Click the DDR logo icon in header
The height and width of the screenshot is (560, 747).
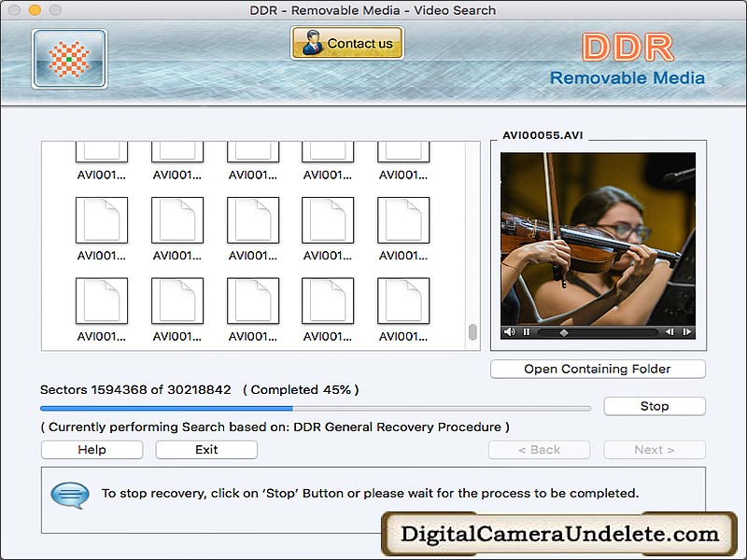(69, 58)
